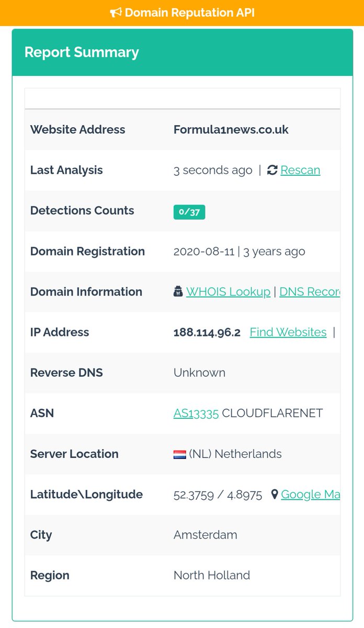Click the 0/37 detections badge
Image resolution: width=364 pixels, height=628 pixels.
(x=189, y=211)
